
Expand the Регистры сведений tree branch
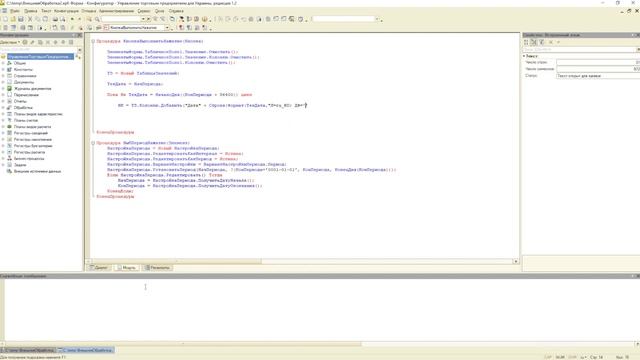click(x=3, y=133)
